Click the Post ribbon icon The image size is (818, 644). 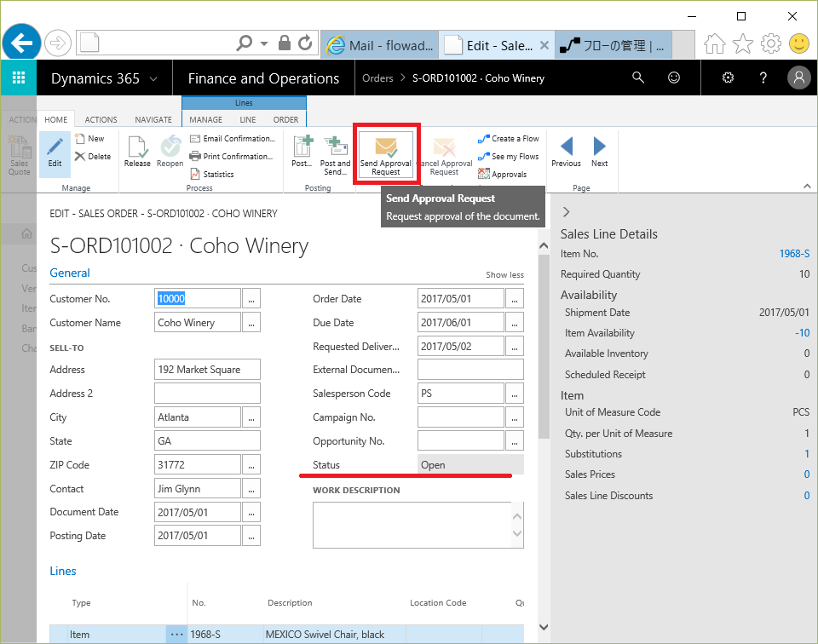point(302,152)
